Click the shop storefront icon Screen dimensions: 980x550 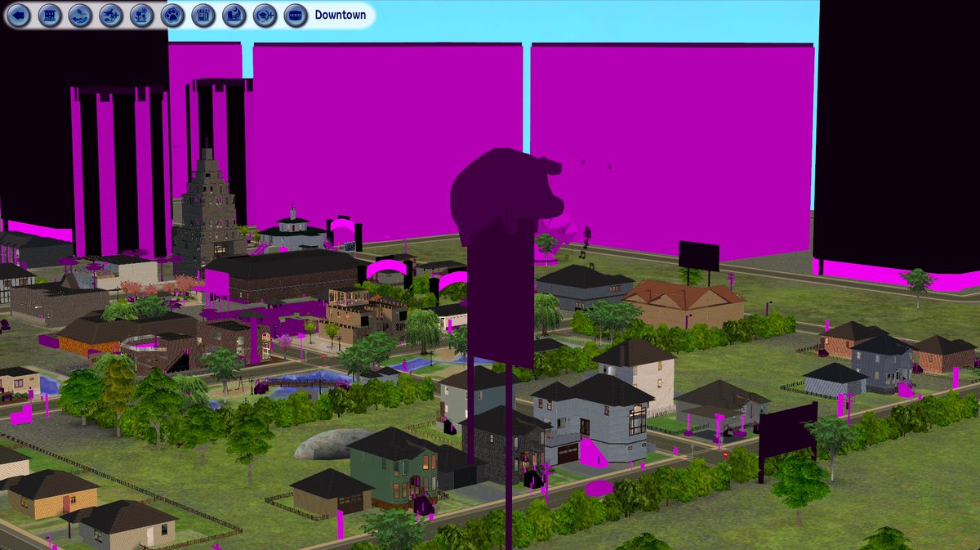[203, 14]
